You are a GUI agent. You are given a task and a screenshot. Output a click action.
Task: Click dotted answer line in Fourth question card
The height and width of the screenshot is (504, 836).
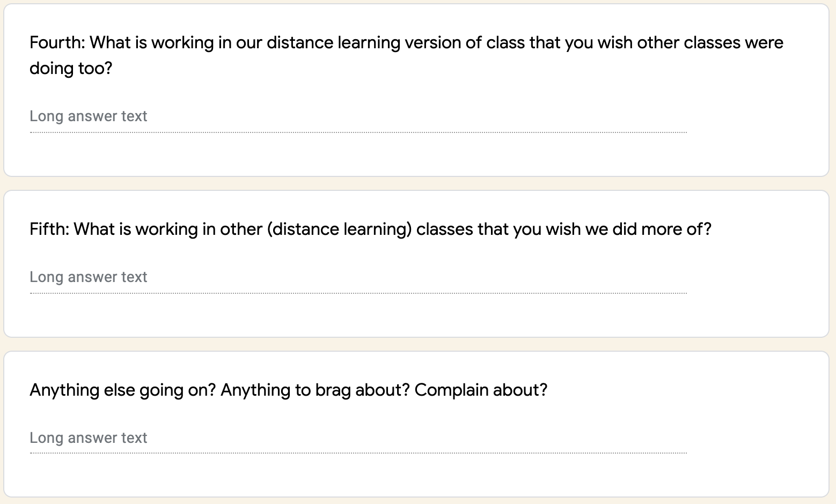[358, 132]
